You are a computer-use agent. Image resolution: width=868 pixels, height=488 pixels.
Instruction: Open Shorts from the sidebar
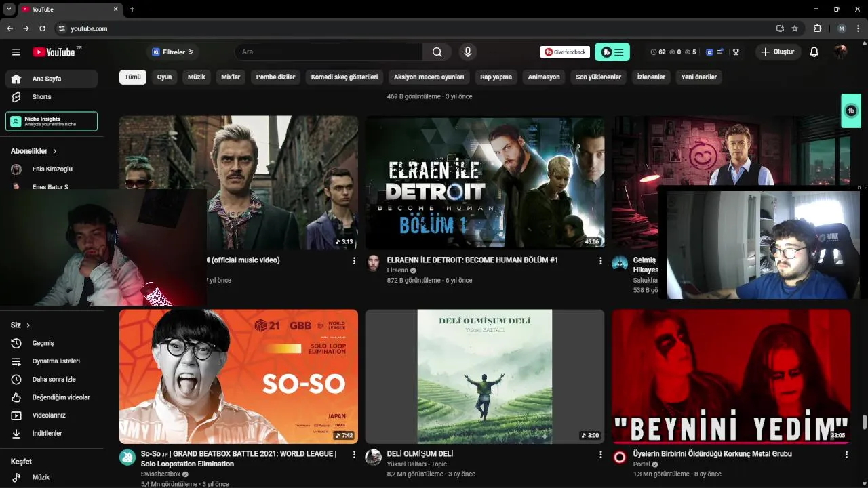pyautogui.click(x=52, y=97)
